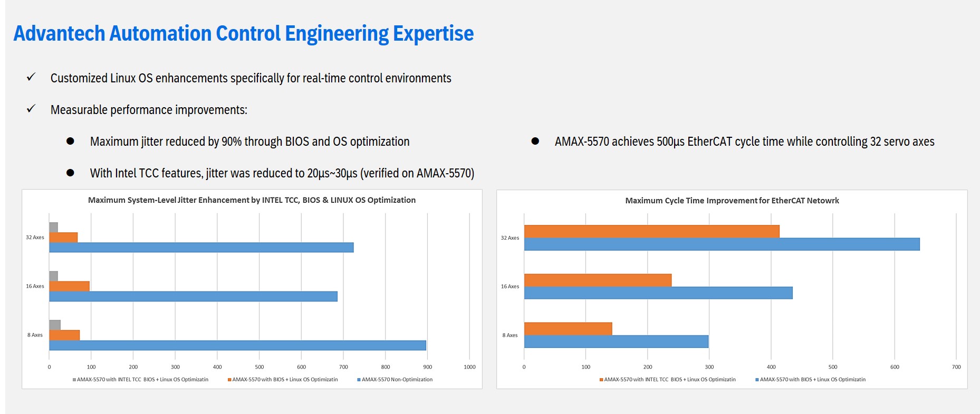Select the Maximum Cycle Time Improvement chart title
Viewport: 980px width, 414px height.
[732, 201]
